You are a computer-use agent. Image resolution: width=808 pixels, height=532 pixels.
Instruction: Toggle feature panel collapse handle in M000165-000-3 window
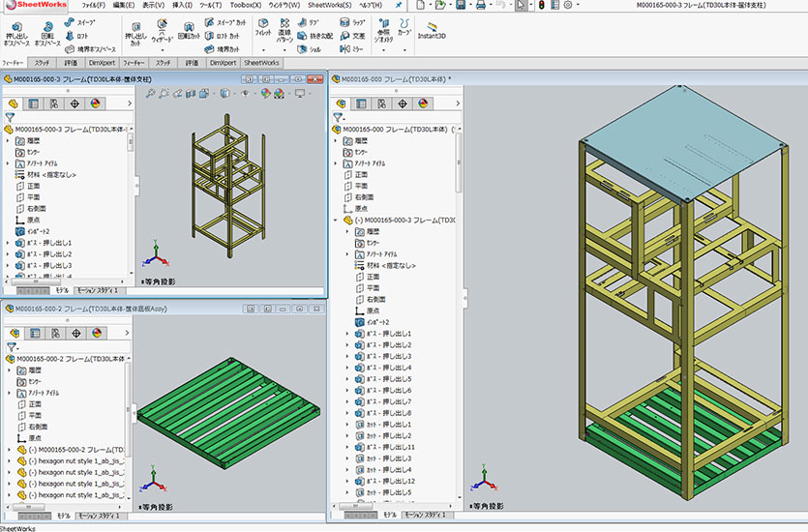click(136, 185)
